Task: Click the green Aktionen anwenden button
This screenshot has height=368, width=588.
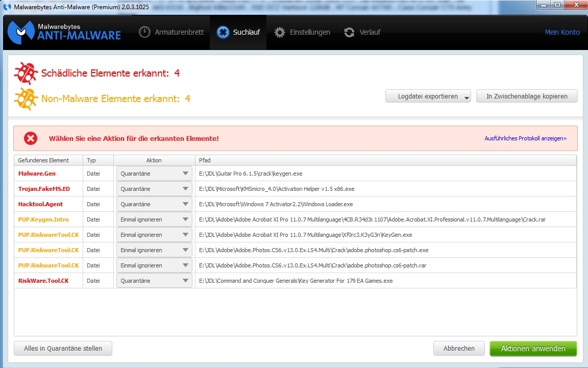Action: click(x=533, y=349)
